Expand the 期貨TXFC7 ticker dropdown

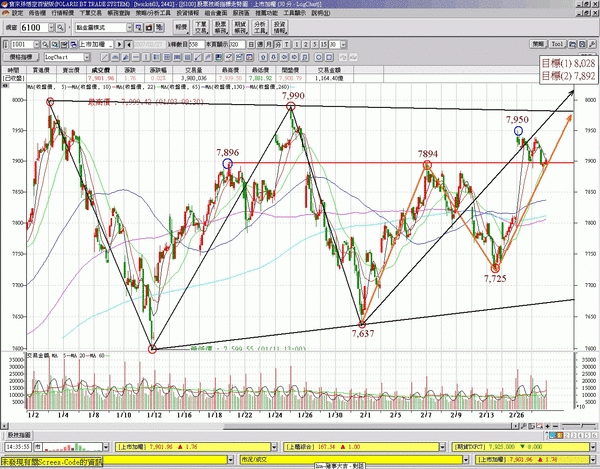(x=592, y=447)
